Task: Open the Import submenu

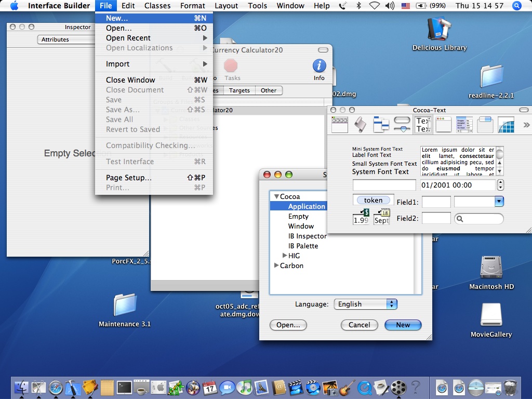Action: point(154,64)
